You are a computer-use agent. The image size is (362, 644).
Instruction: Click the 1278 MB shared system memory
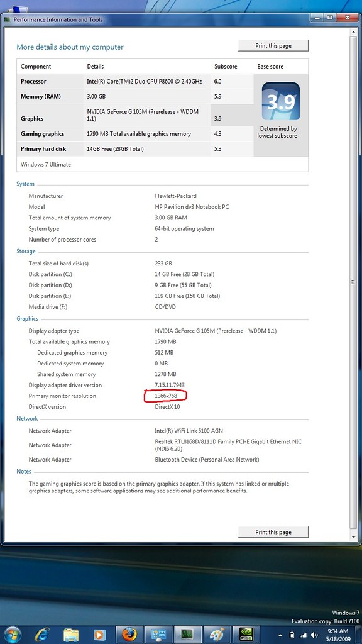coord(165,374)
